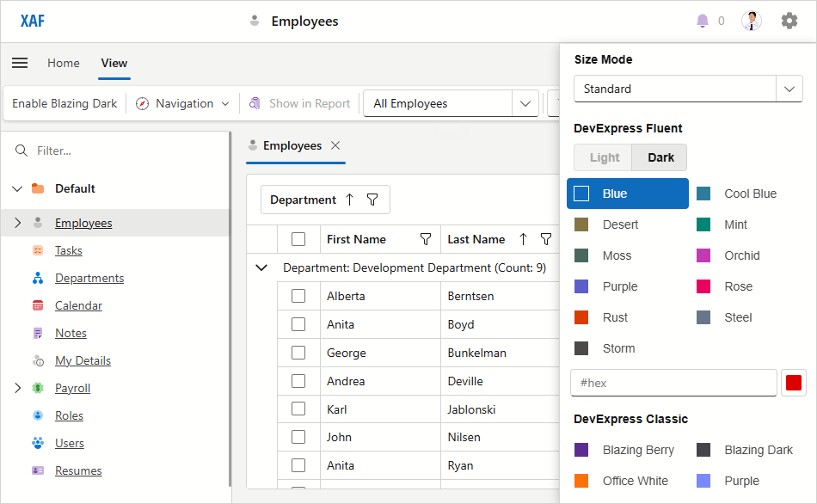Screen dimensions: 817x504
Task: Click the #hex input field
Action: click(673, 383)
